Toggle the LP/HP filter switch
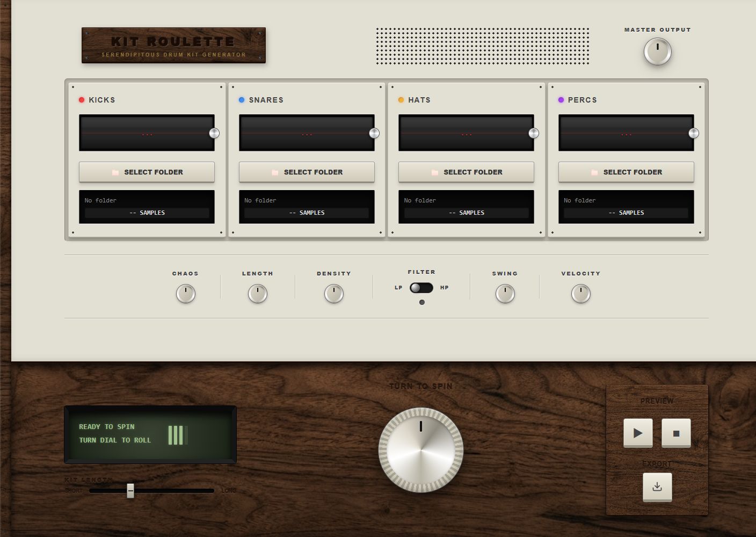Image resolution: width=756 pixels, height=537 pixels. pos(421,288)
